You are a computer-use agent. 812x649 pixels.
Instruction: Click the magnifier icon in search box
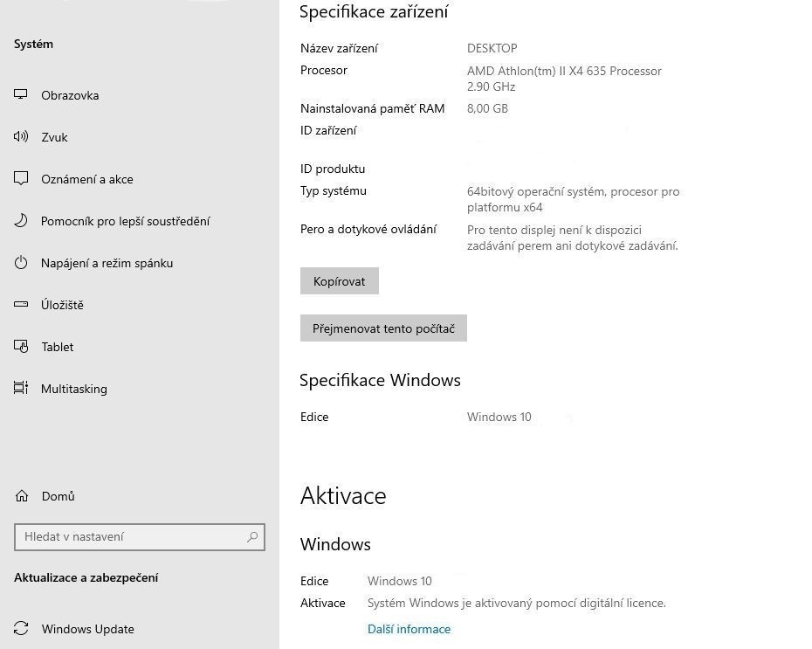click(252, 536)
